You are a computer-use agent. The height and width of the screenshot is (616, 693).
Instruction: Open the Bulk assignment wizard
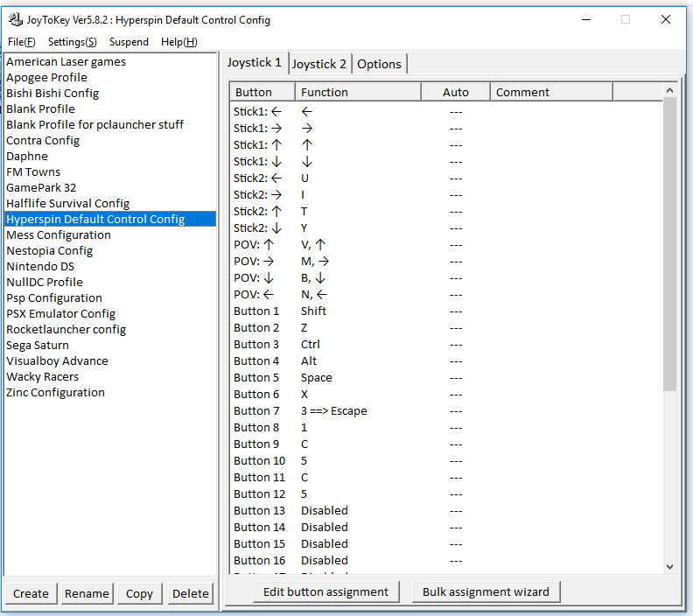[x=486, y=592]
